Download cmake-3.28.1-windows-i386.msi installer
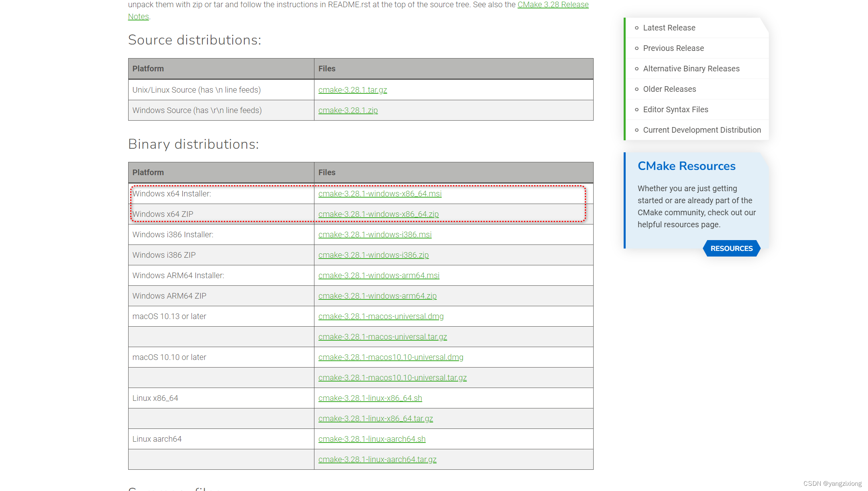The image size is (868, 491). click(375, 234)
